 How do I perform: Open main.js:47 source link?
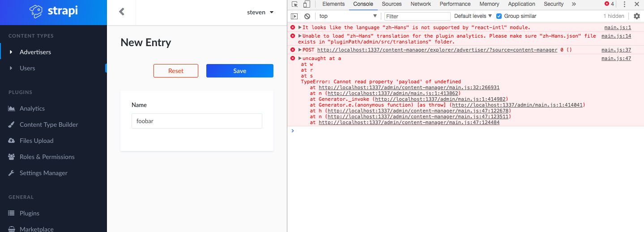[x=616, y=58]
